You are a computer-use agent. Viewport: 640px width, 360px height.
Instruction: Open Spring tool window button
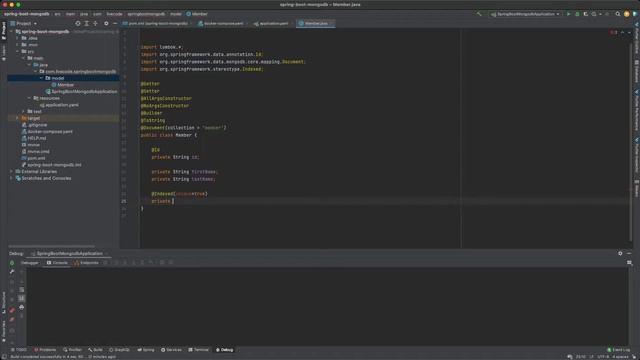[146, 350]
